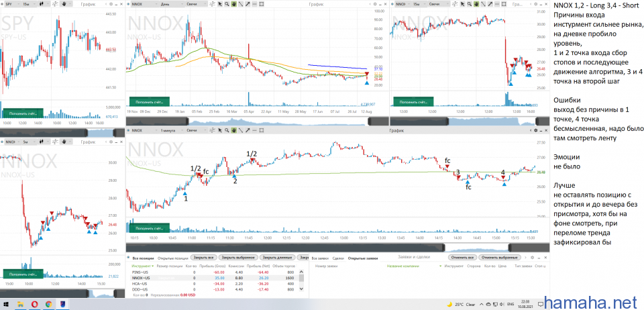This screenshot has width=644, height=310.
Task: Toggle link dot of SPY chart panel
Action: (2, 4)
